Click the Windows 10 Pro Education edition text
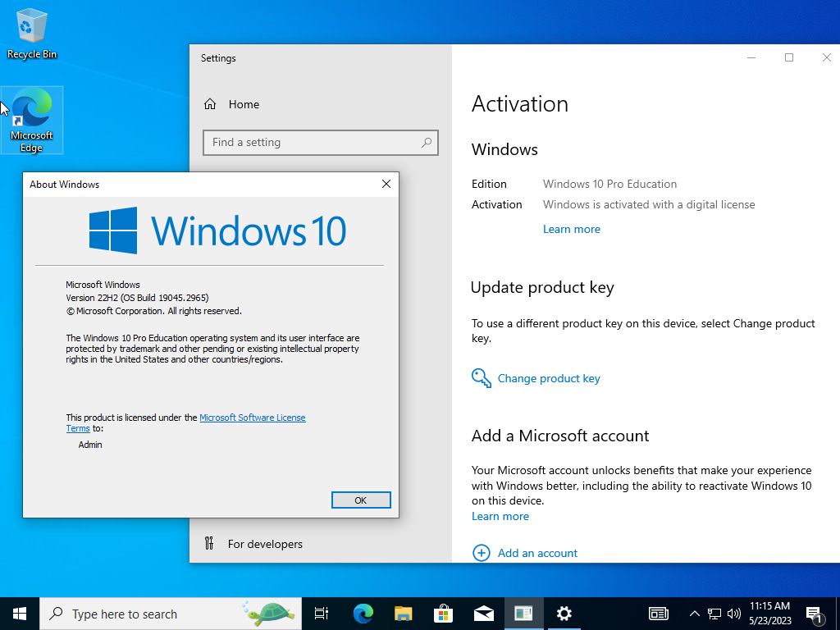 pyautogui.click(x=609, y=185)
